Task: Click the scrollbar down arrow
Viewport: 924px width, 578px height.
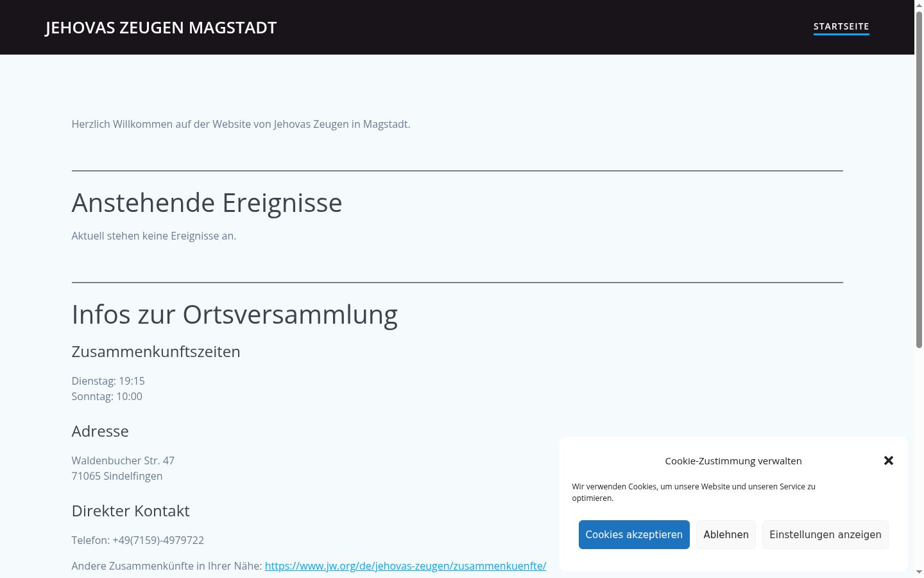Action: click(919, 572)
